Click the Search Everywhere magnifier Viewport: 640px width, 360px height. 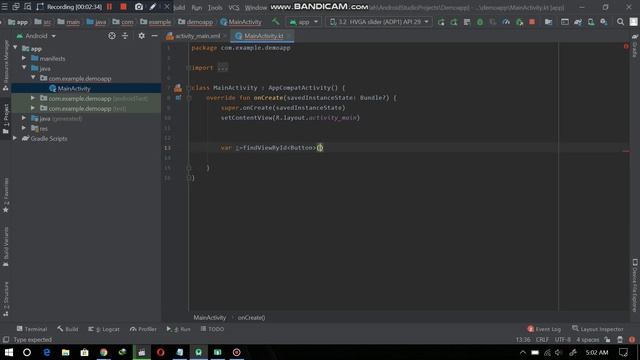(x=620, y=22)
